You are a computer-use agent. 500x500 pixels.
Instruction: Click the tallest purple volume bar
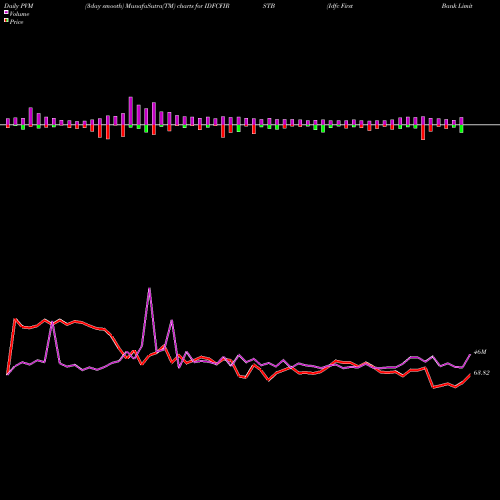click(x=131, y=112)
